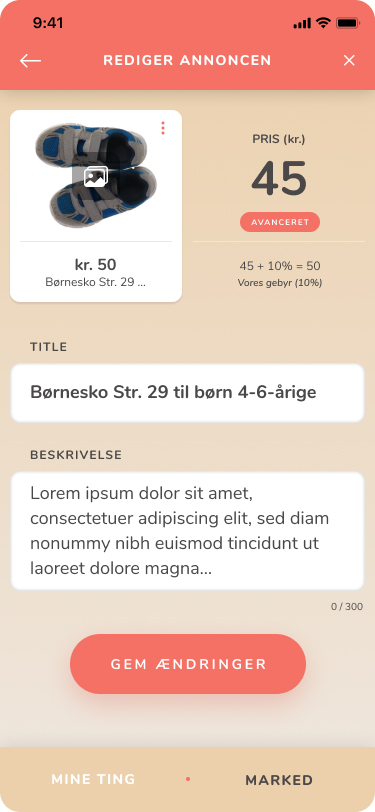This screenshot has height=812, width=375.
Task: Go back using the left arrow
Action: coord(30,61)
